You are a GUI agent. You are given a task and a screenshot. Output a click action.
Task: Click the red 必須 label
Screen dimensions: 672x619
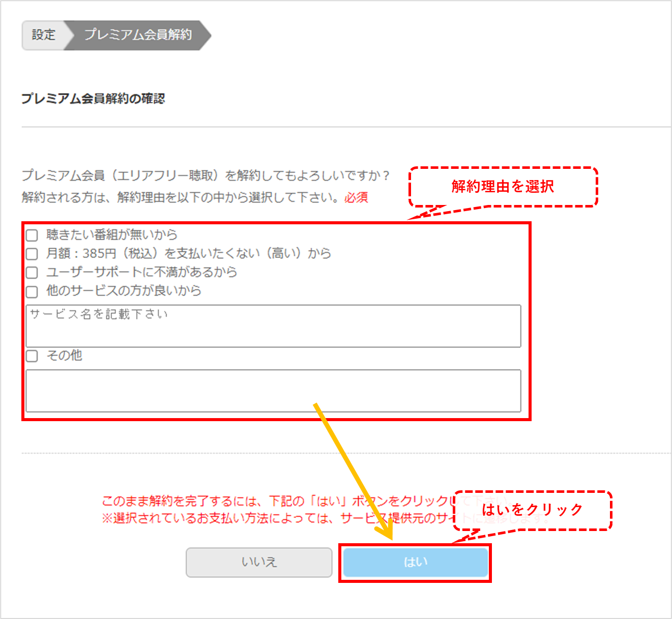click(x=356, y=197)
